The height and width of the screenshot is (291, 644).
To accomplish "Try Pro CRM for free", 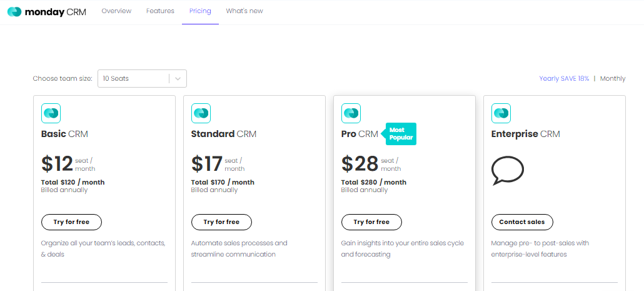I will (x=371, y=222).
